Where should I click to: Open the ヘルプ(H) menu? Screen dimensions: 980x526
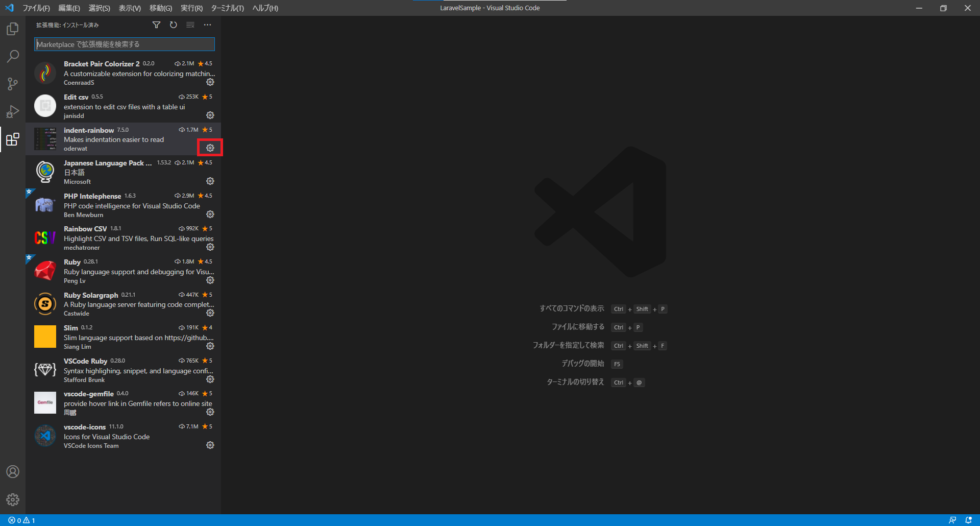(265, 8)
